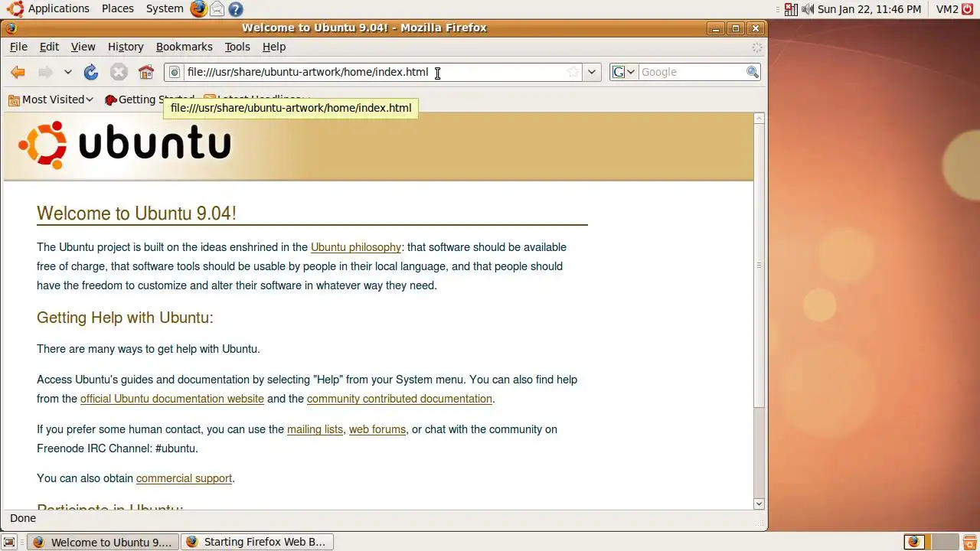Click the page scrollbar up arrow

pyautogui.click(x=759, y=119)
